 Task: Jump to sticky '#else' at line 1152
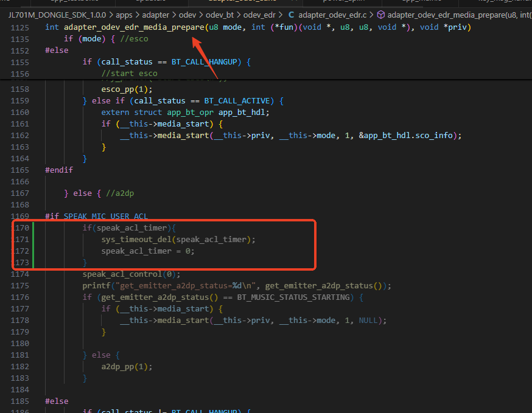[57, 50]
